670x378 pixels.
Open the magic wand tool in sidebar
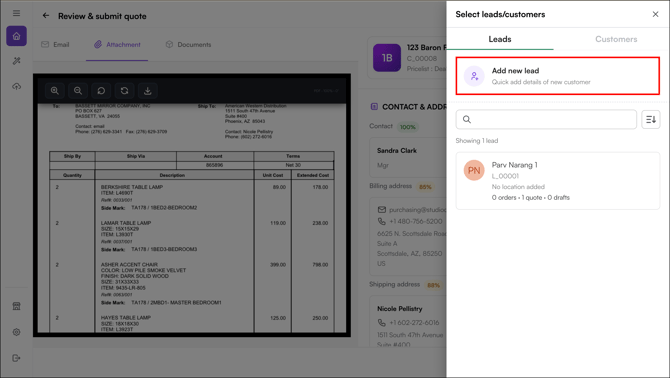point(16,61)
